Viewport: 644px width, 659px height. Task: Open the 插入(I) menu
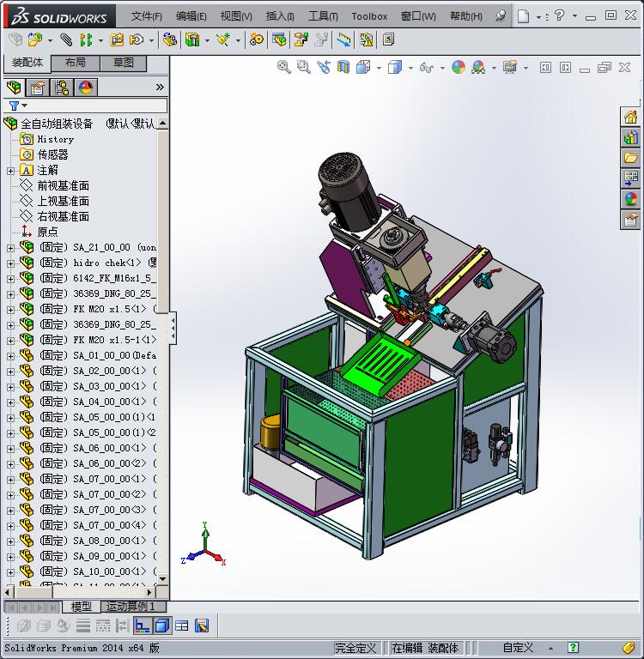[x=280, y=16]
